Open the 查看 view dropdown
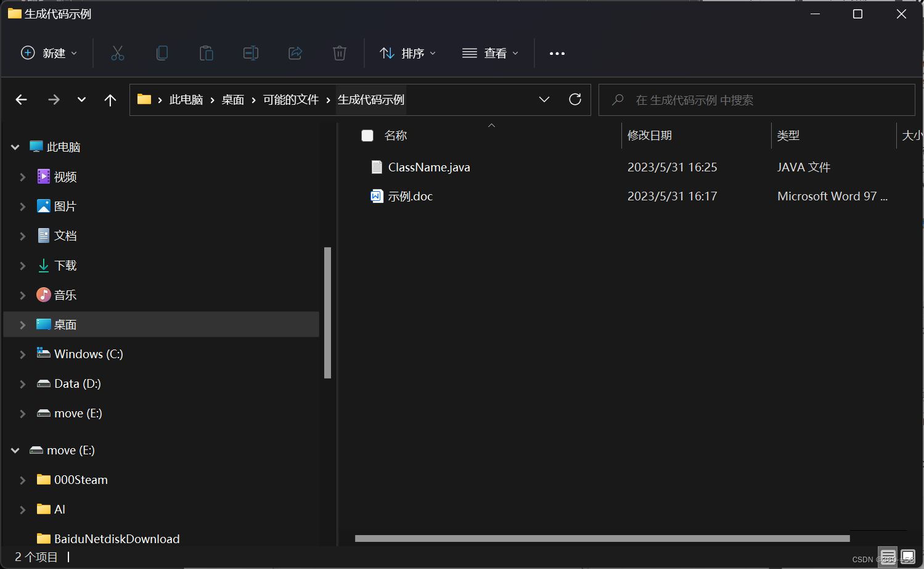 click(x=490, y=53)
